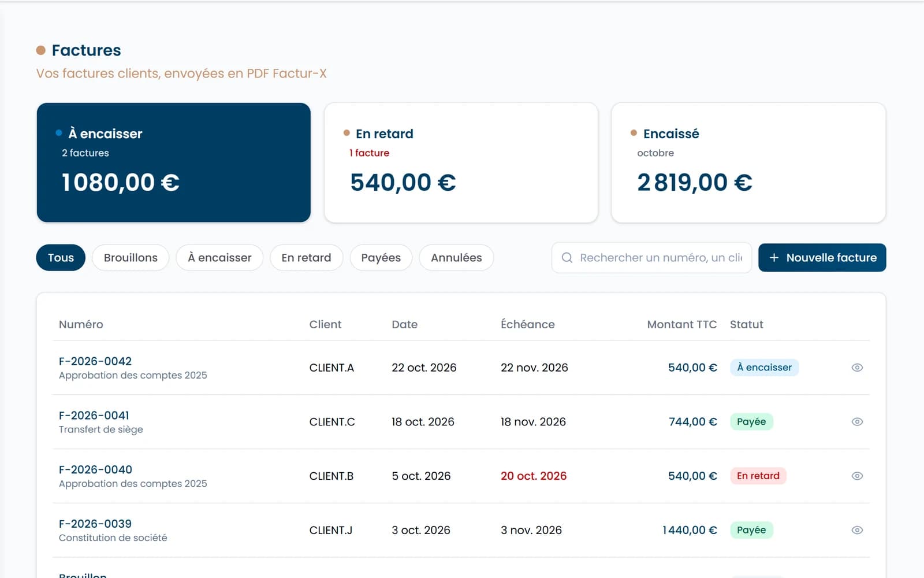
Task: Sort by Numéro column header
Action: click(81, 324)
